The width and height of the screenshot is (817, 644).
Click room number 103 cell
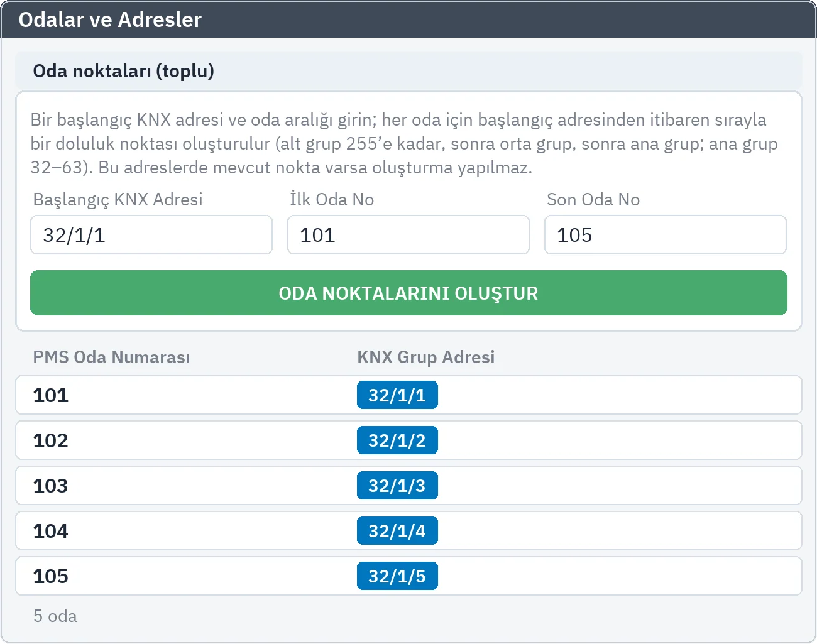[x=50, y=486]
